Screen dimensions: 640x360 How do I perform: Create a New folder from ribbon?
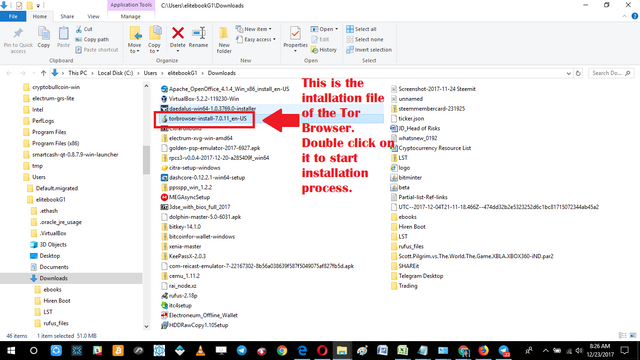224,40
